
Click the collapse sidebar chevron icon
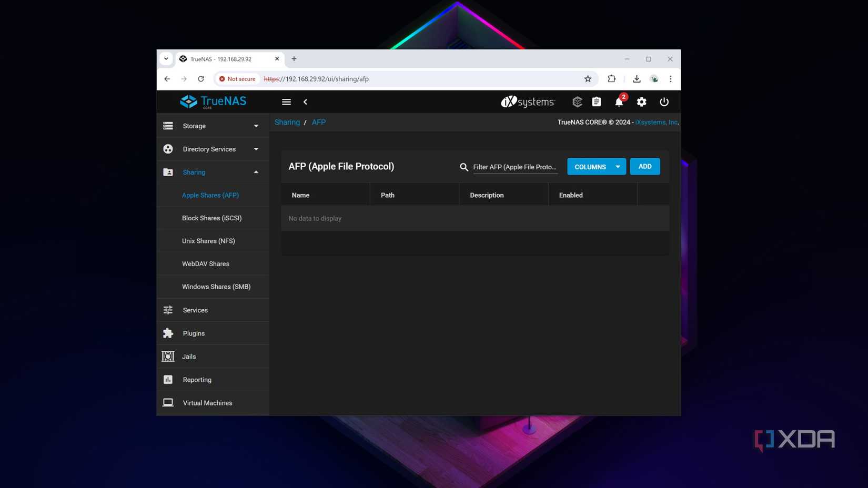coord(305,102)
